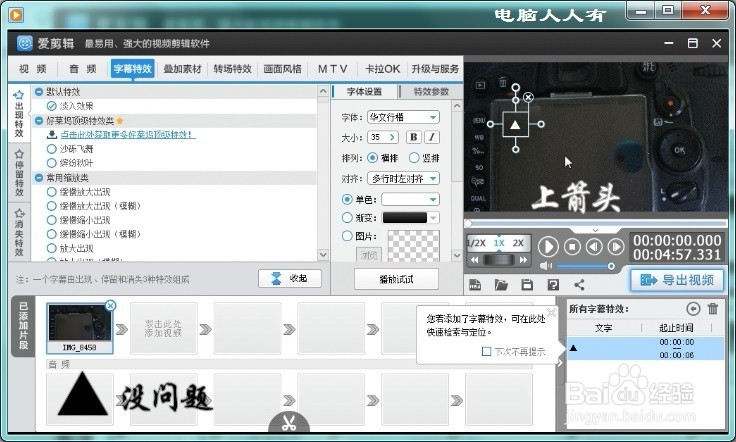This screenshot has height=442, width=736.
Task: Click the share icon
Action: (x=580, y=284)
